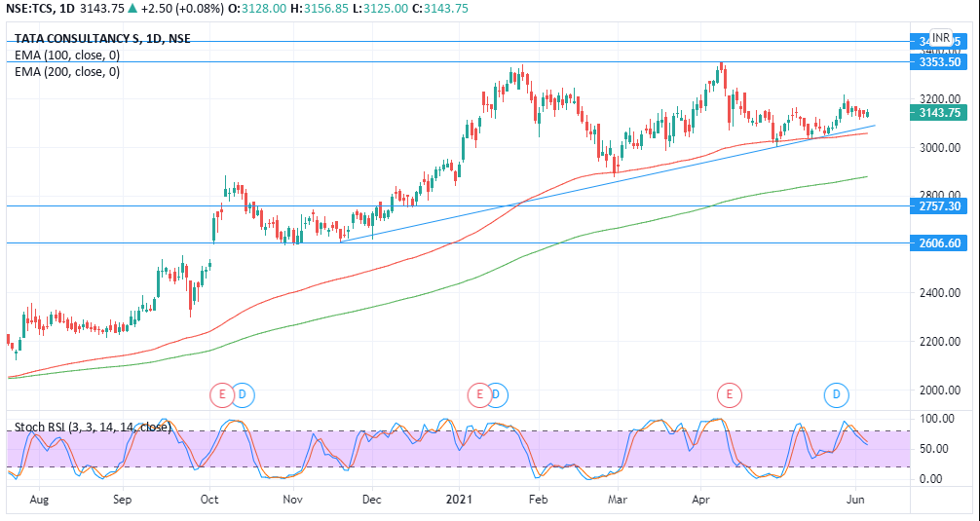Image resolution: width=980 pixels, height=521 pixels.
Task: Select the dividend D marker near June
Action: (837, 394)
